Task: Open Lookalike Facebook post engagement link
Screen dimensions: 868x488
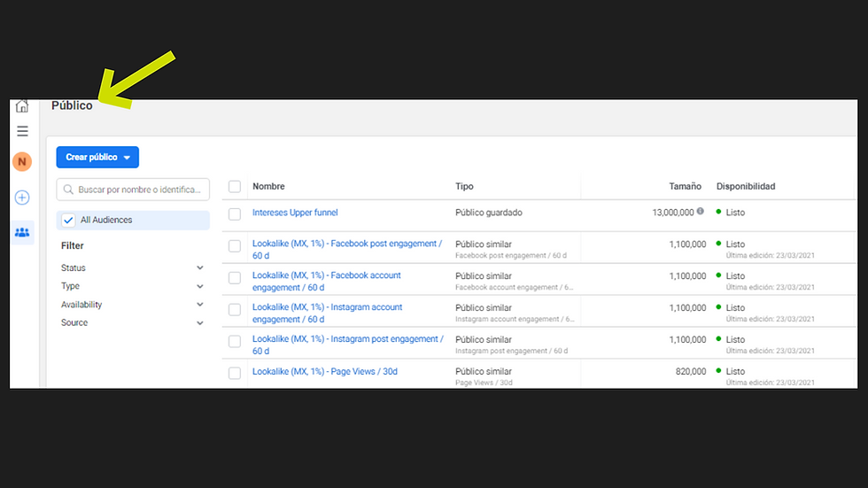Action: [346, 244]
